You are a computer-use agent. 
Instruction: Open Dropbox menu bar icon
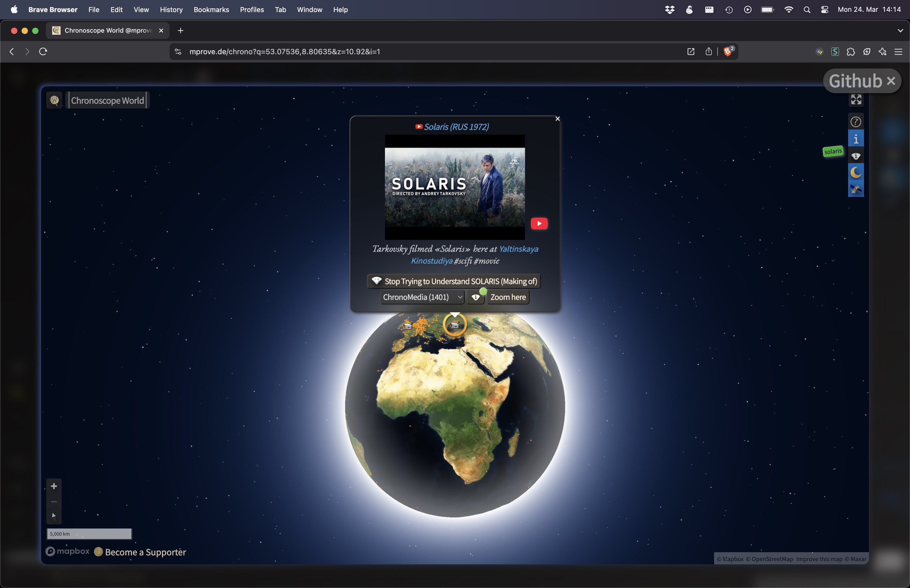(x=670, y=9)
